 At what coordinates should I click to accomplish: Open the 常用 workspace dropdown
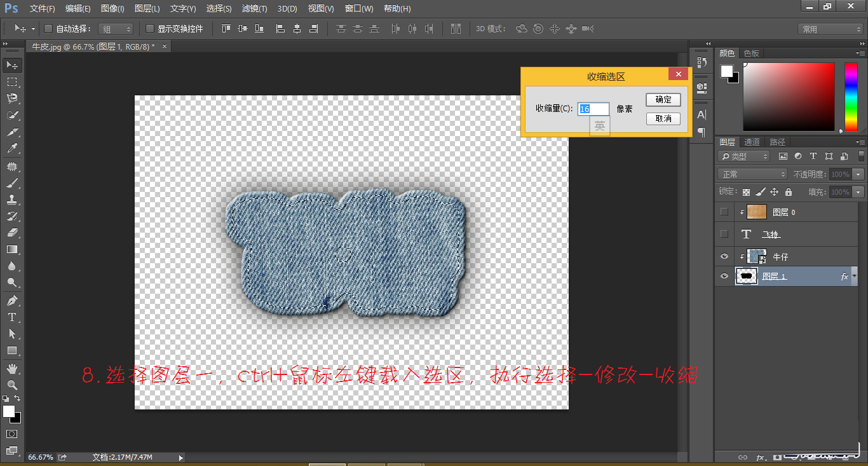pyautogui.click(x=829, y=29)
